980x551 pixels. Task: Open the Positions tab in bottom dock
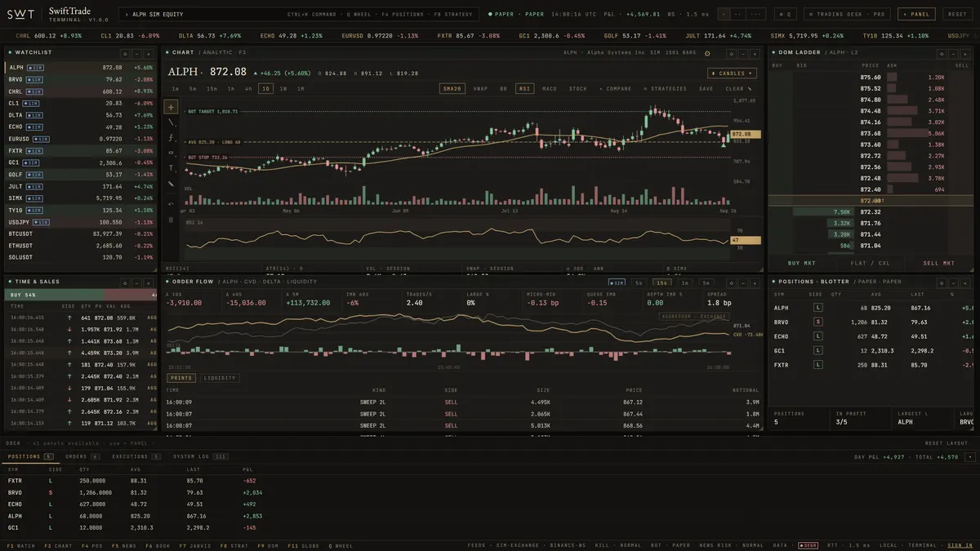(x=30, y=456)
